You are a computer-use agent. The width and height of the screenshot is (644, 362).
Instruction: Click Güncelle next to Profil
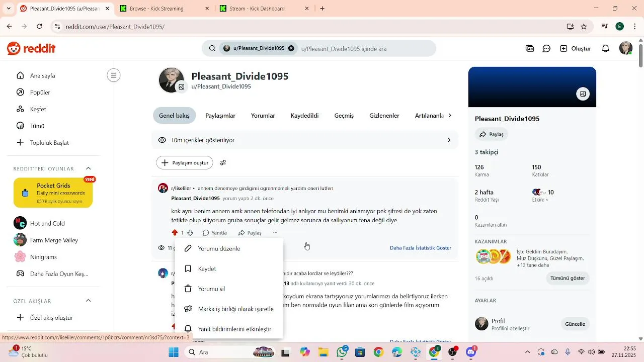tap(575, 324)
